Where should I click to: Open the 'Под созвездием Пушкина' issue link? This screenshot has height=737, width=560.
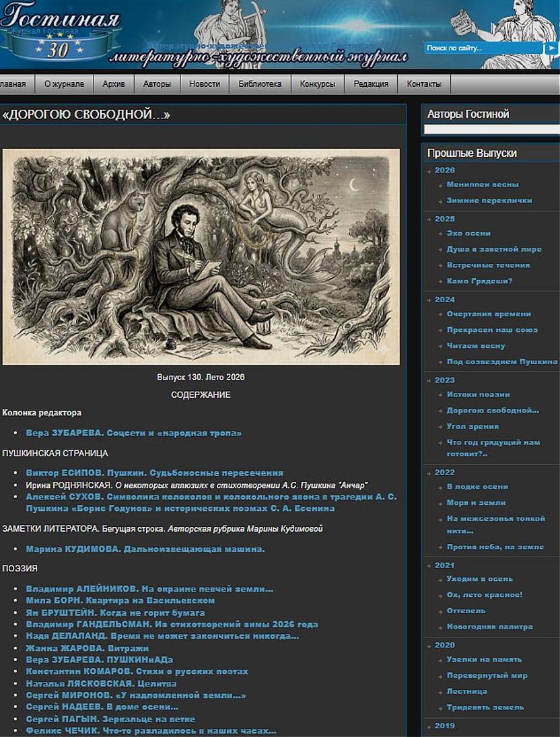(x=502, y=362)
